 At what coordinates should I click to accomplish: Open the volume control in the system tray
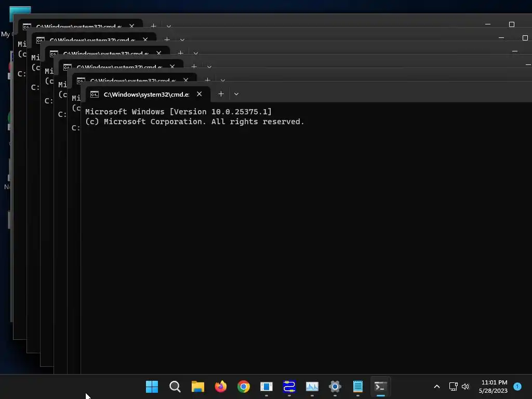(465, 387)
